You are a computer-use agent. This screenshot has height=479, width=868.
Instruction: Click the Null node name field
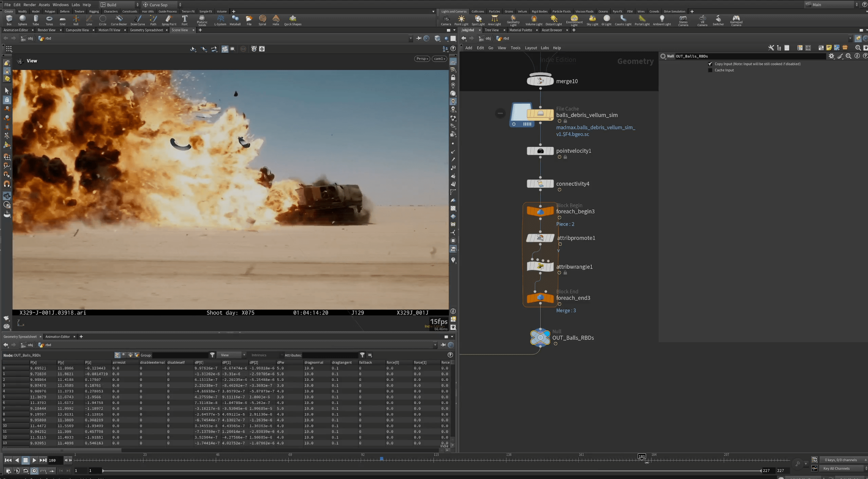(x=750, y=56)
